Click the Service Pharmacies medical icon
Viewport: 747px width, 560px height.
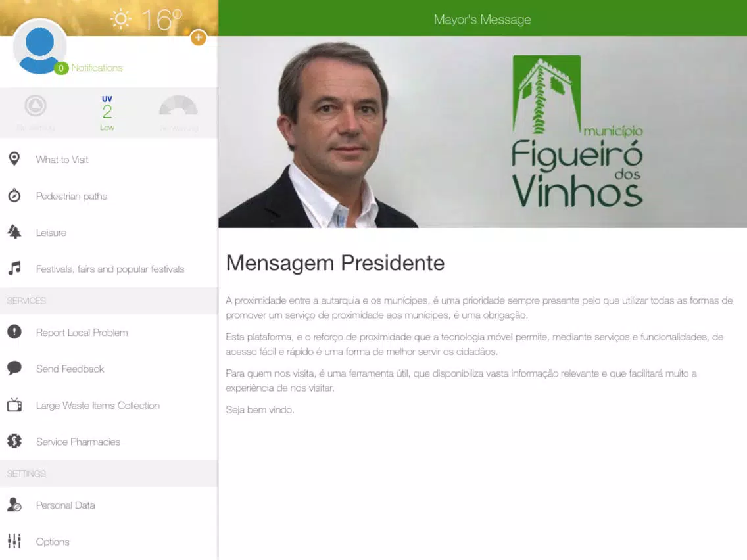point(14,442)
